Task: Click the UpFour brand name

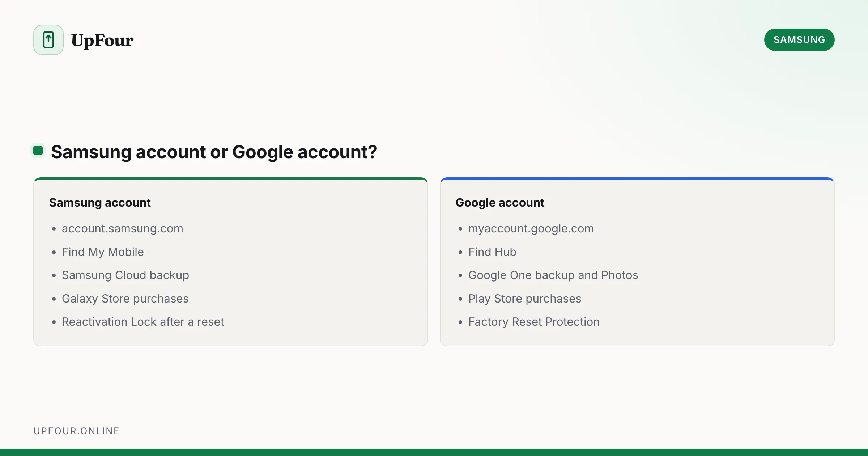Action: click(x=102, y=40)
